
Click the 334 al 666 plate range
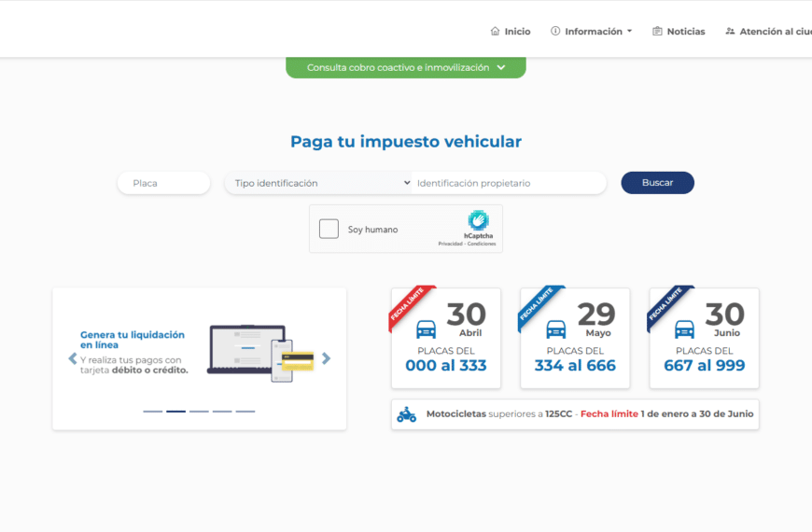575,366
